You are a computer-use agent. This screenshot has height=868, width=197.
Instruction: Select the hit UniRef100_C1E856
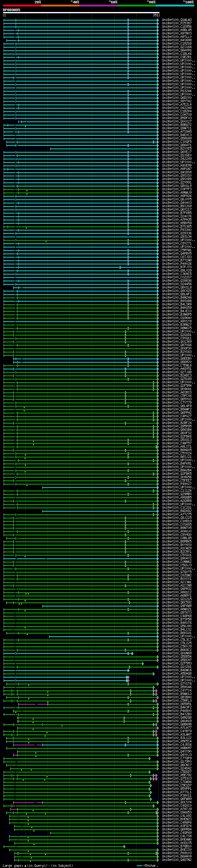pos(177,26)
